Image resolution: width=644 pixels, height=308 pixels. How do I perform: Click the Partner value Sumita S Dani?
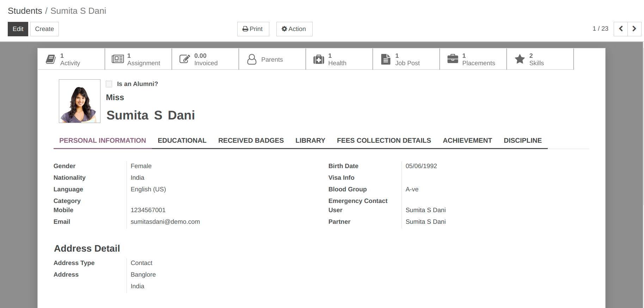[425, 222]
